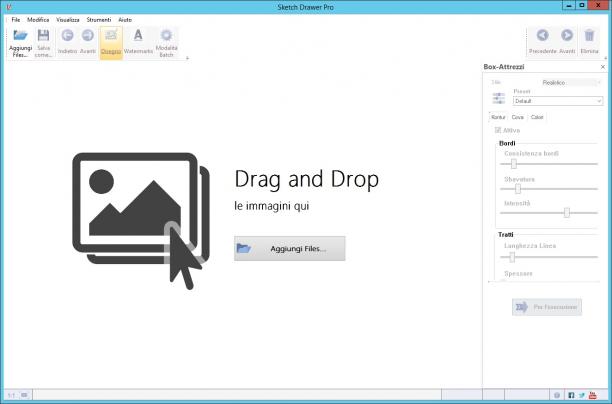The image size is (612, 404).
Task: Toggle the Attiva checkbox
Action: (498, 130)
